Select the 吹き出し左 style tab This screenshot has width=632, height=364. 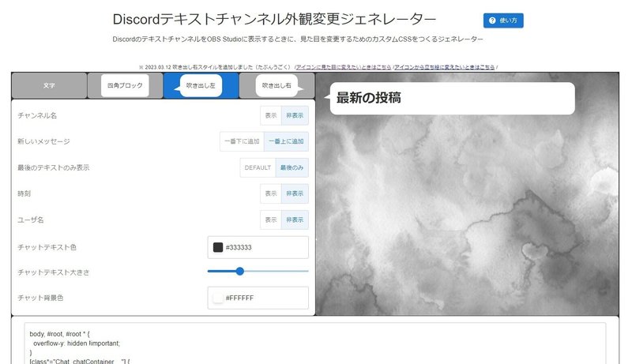pos(201,85)
